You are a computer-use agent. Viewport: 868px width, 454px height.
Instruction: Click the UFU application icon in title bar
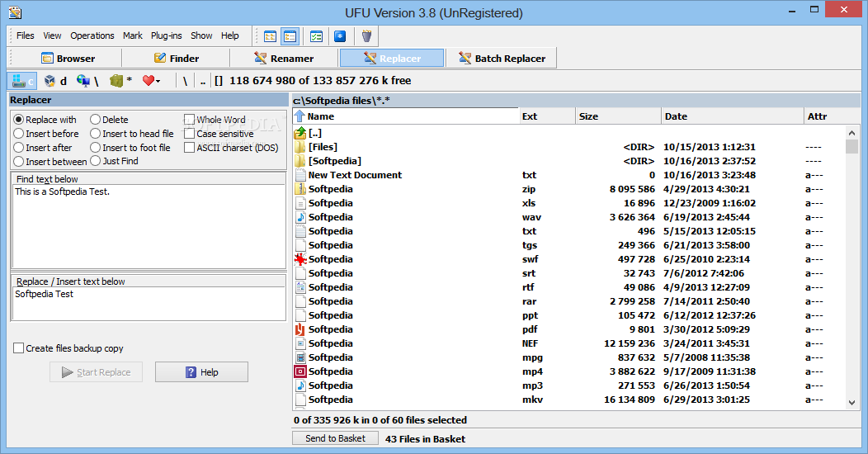15,12
